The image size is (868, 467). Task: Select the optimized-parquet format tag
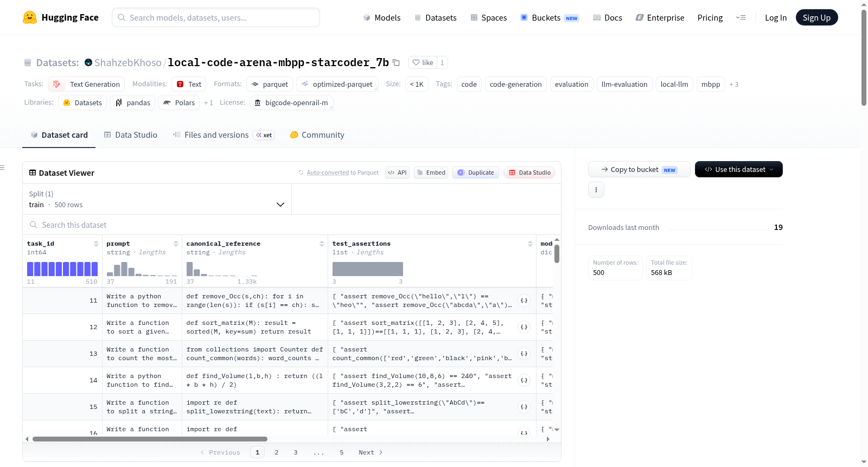click(x=337, y=84)
